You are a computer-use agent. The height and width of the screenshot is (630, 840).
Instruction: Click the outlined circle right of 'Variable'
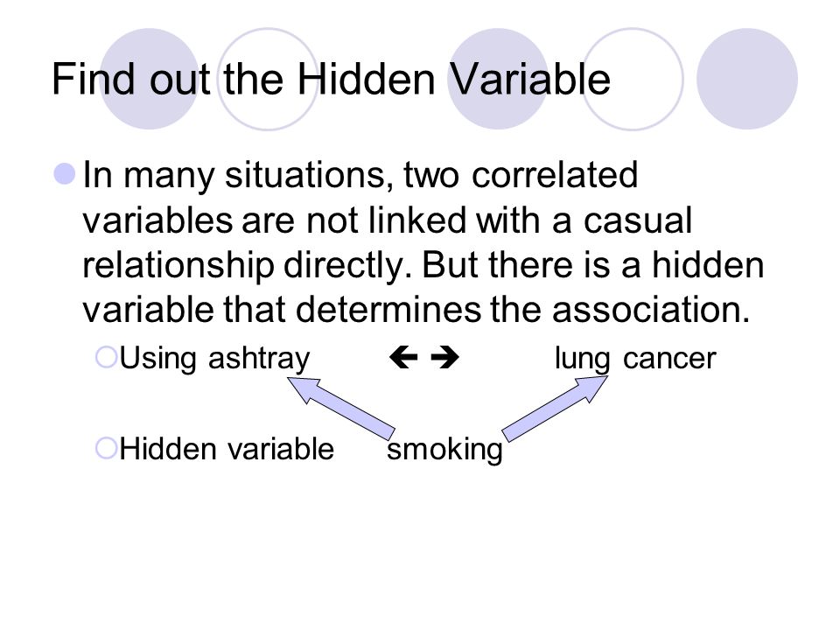pyautogui.click(x=632, y=79)
